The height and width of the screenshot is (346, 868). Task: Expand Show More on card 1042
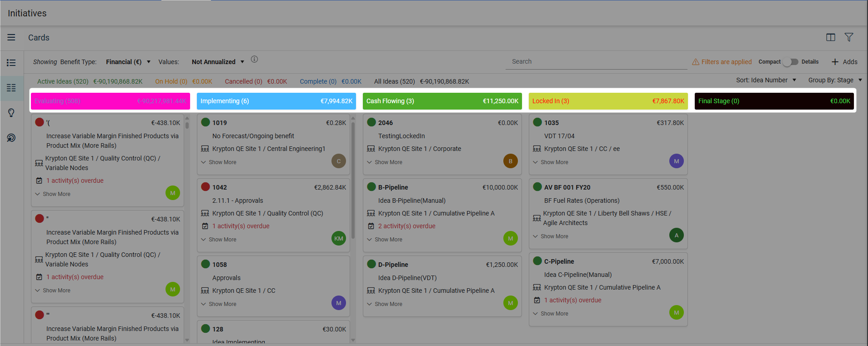219,240
